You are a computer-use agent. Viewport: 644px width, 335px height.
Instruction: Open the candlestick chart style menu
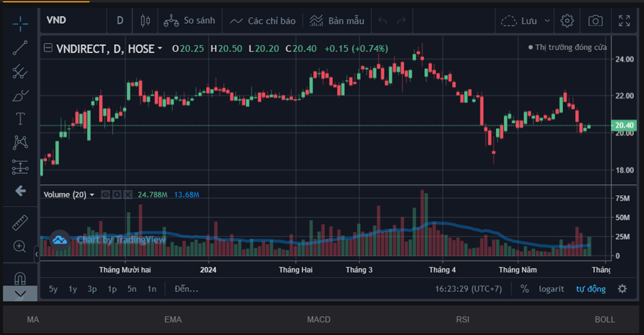pyautogui.click(x=145, y=20)
